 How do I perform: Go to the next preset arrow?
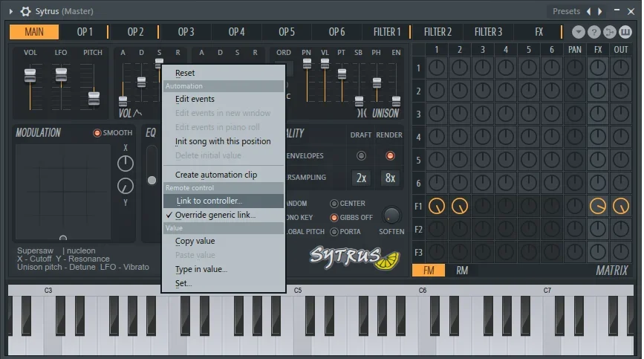600,11
